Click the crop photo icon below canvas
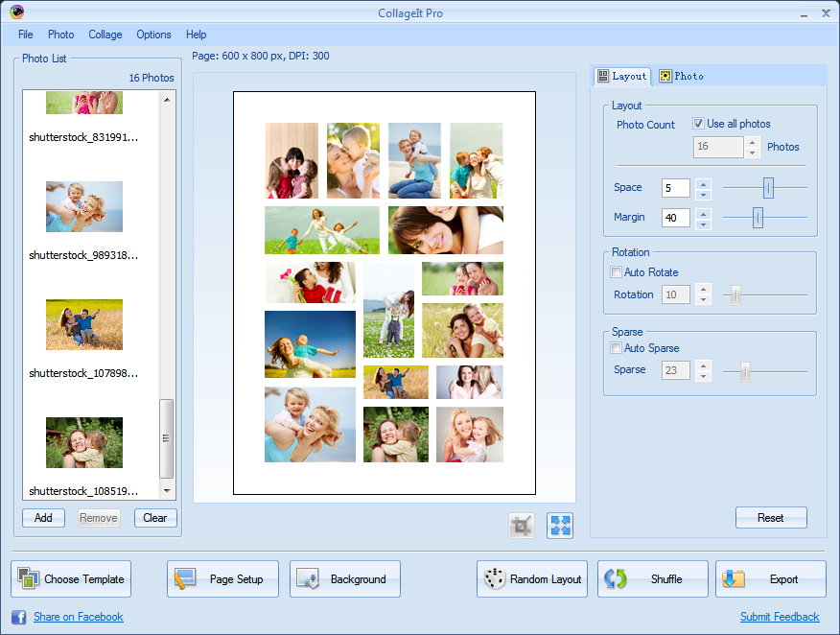The height and width of the screenshot is (635, 840). 522,526
